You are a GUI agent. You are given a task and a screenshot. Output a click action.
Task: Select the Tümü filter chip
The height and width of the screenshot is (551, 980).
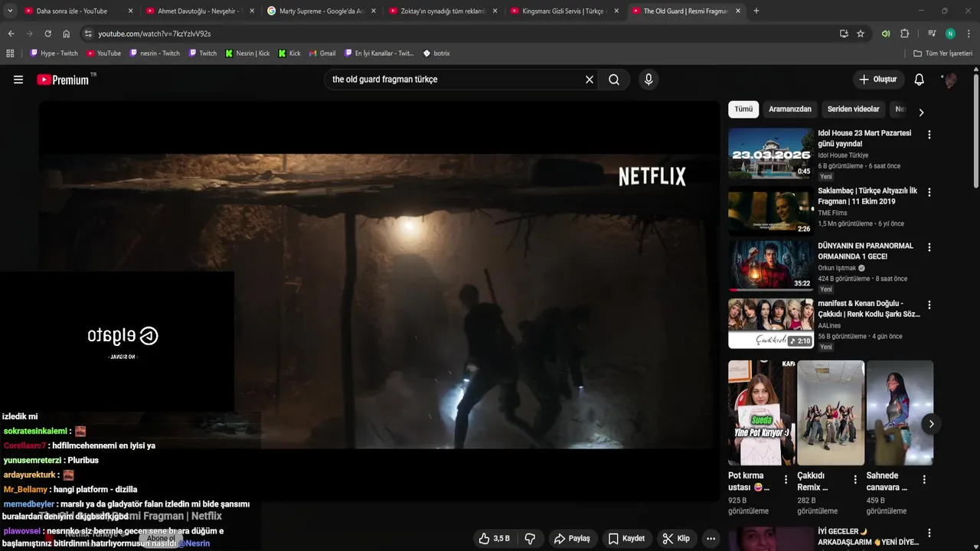click(743, 109)
